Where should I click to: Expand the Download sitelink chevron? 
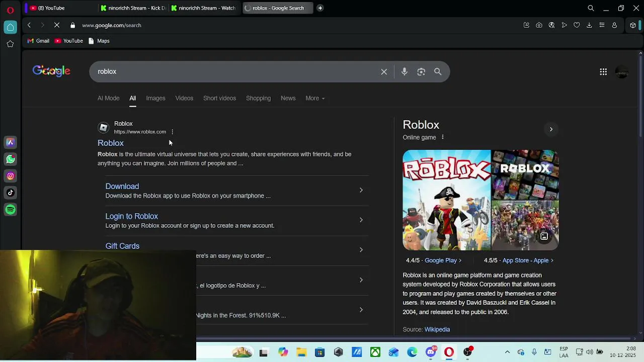pyautogui.click(x=361, y=190)
